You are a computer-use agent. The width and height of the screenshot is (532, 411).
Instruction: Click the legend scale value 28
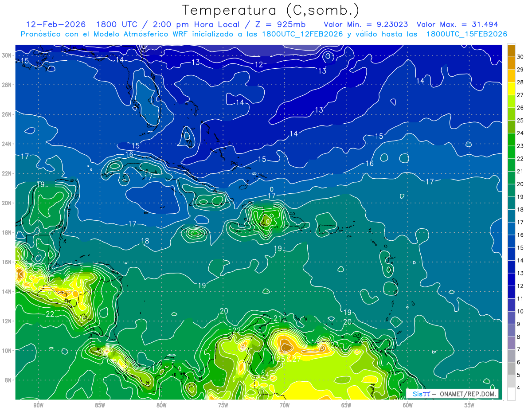[x=520, y=82]
